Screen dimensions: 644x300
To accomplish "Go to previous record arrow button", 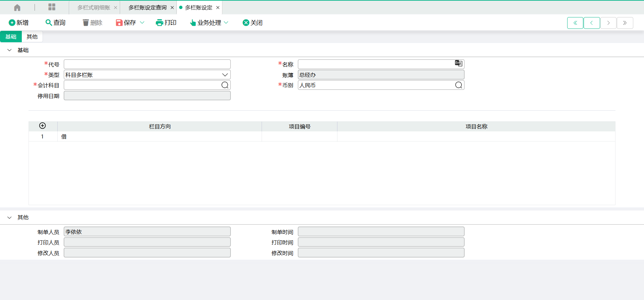I will tap(591, 23).
